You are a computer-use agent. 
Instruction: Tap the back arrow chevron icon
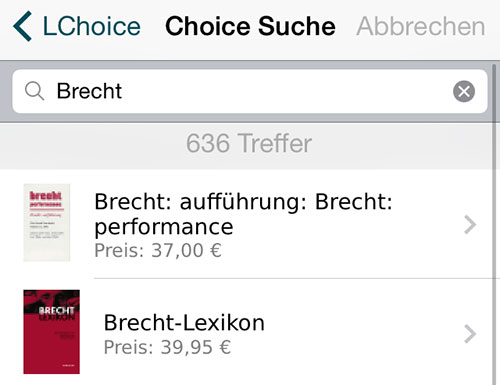point(23,26)
